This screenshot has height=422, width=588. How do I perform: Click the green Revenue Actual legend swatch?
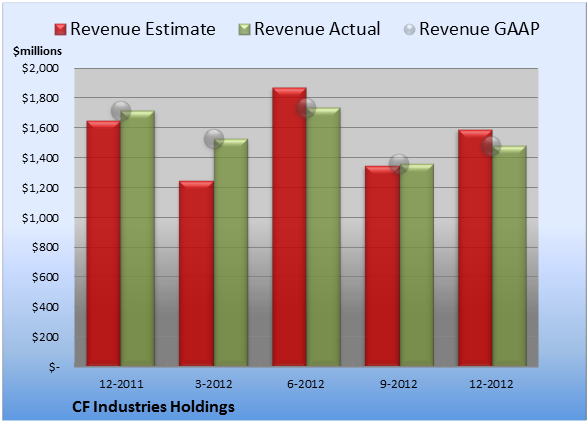click(x=244, y=30)
